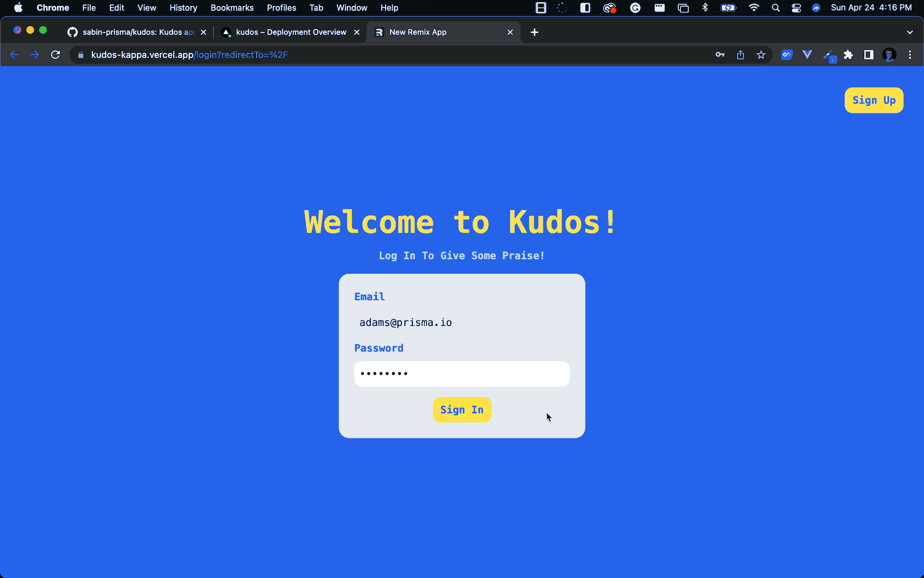Click the Password input field

tap(462, 374)
